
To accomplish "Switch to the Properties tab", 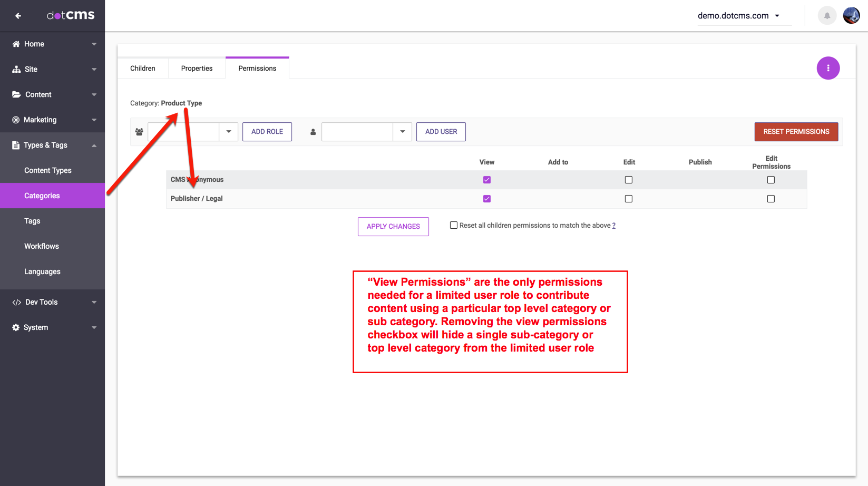I will pos(197,69).
